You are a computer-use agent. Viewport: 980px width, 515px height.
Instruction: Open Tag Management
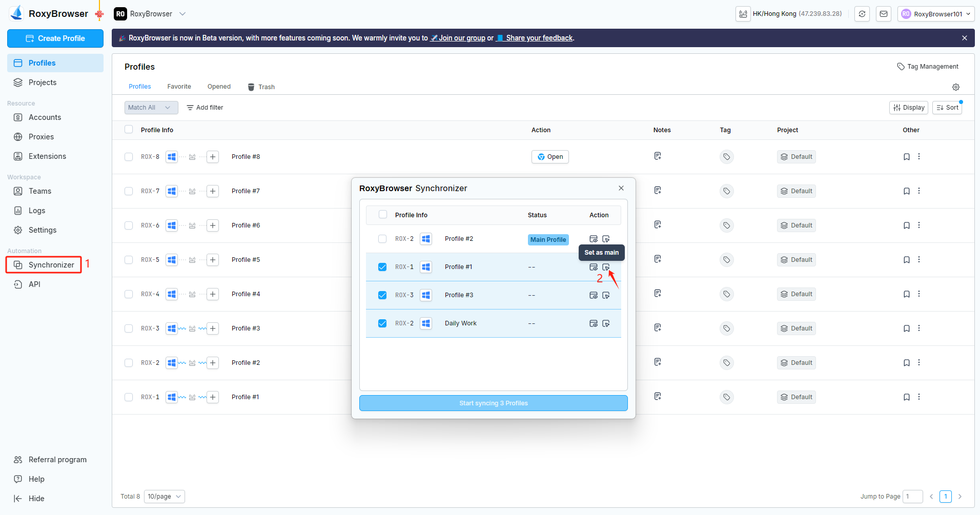tap(928, 67)
